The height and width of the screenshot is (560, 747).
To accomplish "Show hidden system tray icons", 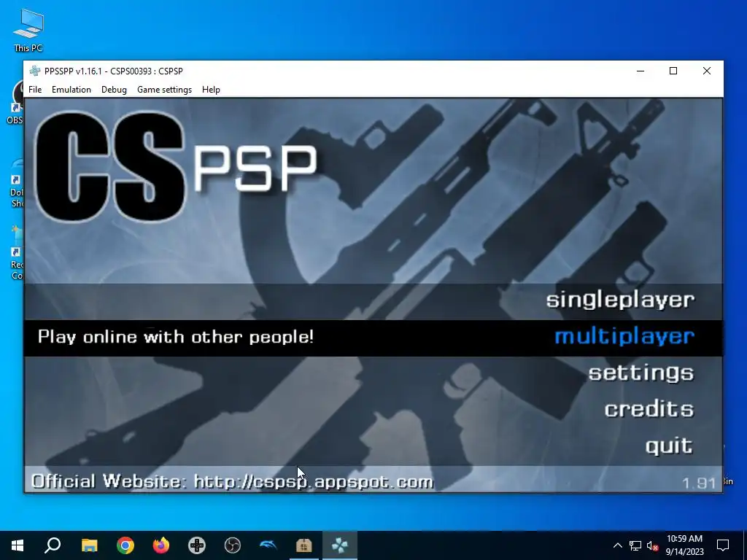I will tap(617, 545).
